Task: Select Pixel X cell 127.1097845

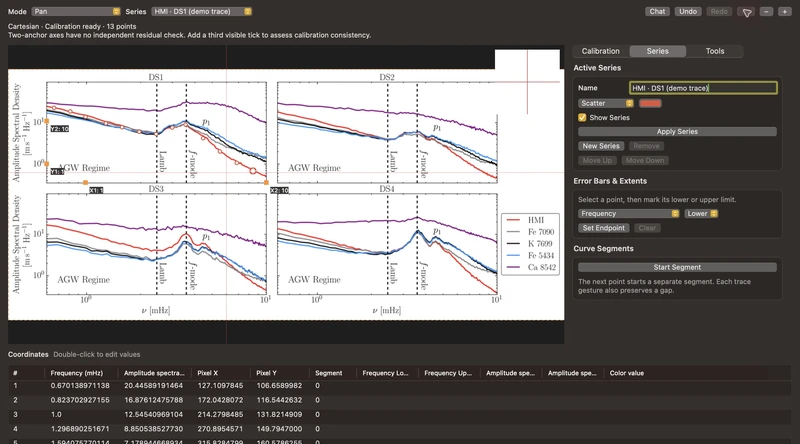Action: pyautogui.click(x=220, y=386)
